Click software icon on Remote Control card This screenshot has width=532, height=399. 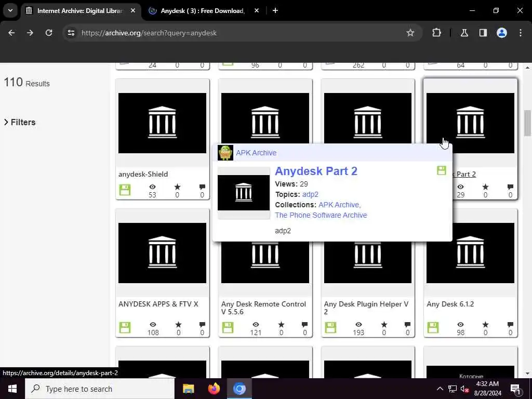228,327
